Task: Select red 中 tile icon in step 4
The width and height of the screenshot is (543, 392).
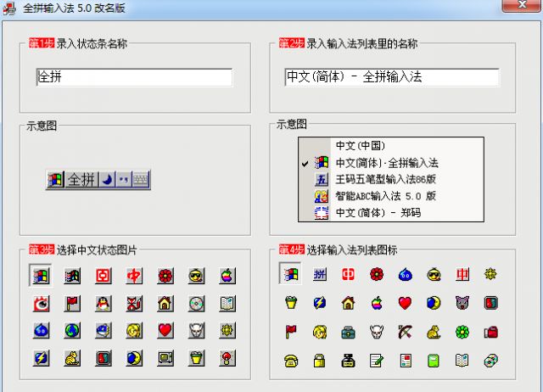Action: (x=462, y=274)
